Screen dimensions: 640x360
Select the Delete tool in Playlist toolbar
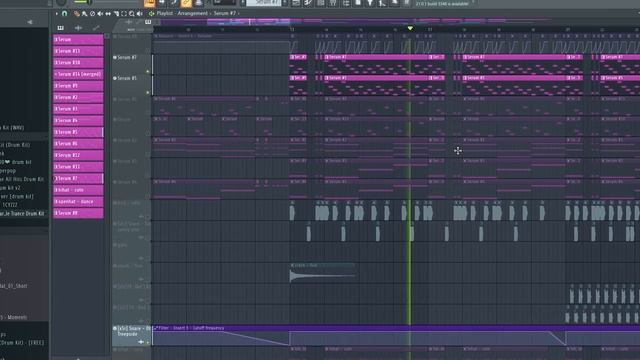[92, 13]
